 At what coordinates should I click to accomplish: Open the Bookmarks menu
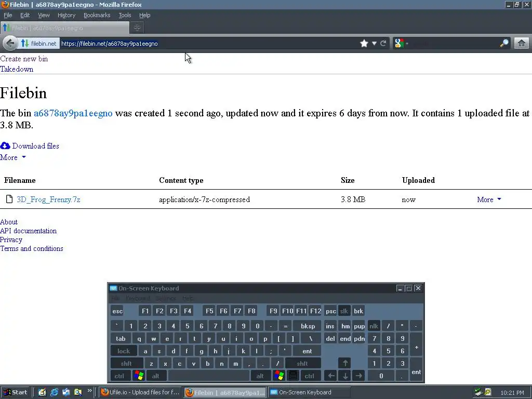(x=97, y=15)
